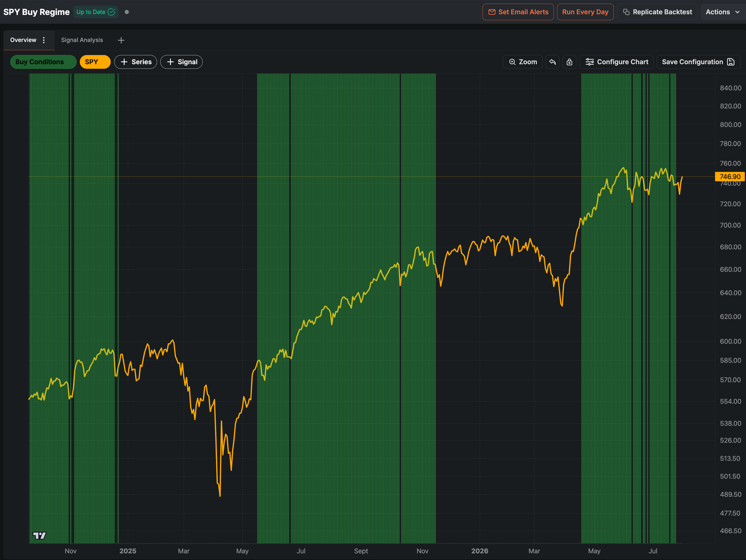Open the Overview tab three-dot menu
This screenshot has width=746, height=560.
pos(44,40)
